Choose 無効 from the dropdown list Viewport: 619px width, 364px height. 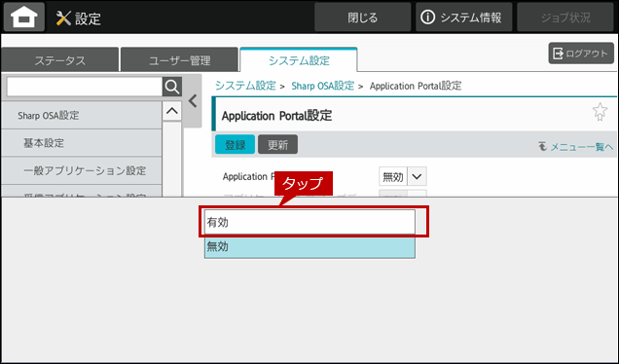309,247
